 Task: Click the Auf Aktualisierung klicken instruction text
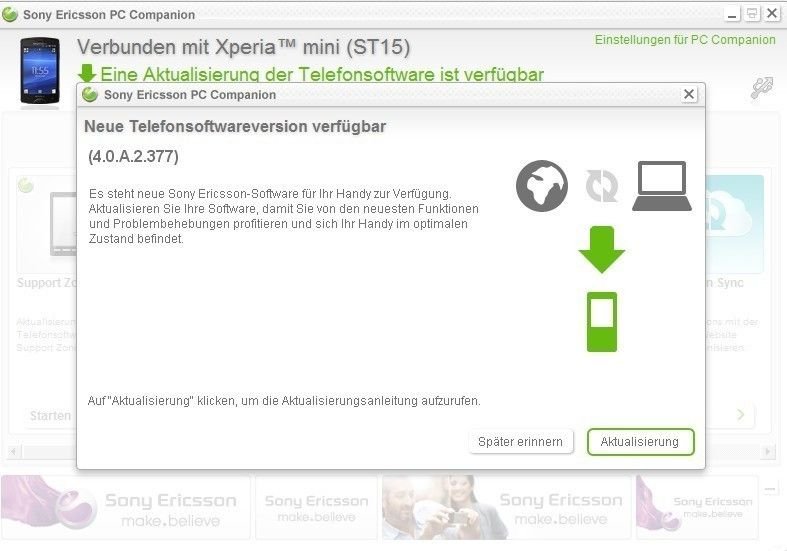(284, 401)
